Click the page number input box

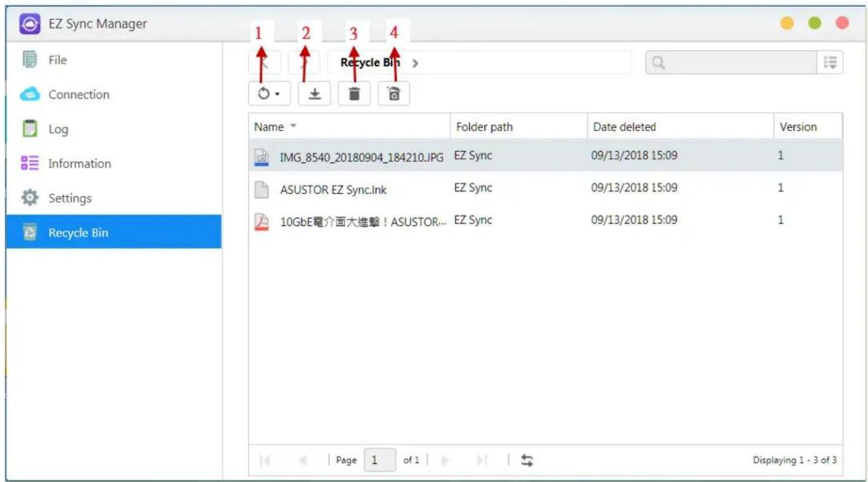(x=381, y=460)
